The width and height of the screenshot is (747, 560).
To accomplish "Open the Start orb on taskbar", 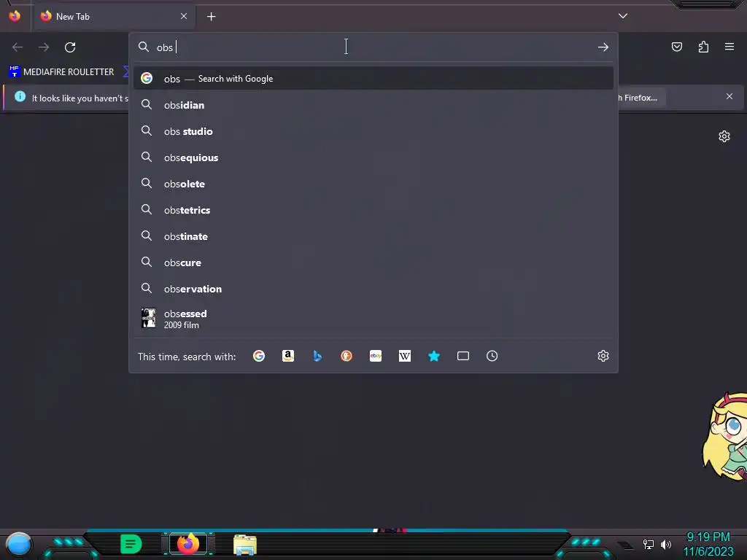I will [x=19, y=544].
